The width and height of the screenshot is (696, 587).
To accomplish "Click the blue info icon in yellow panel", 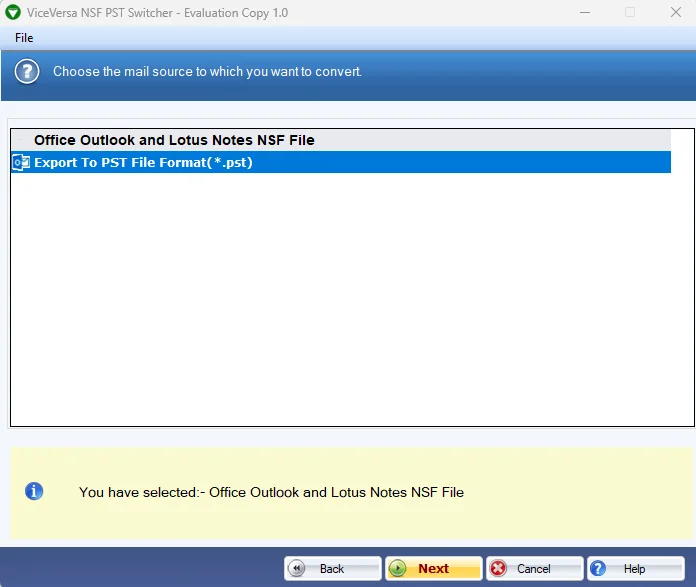I will 34,492.
